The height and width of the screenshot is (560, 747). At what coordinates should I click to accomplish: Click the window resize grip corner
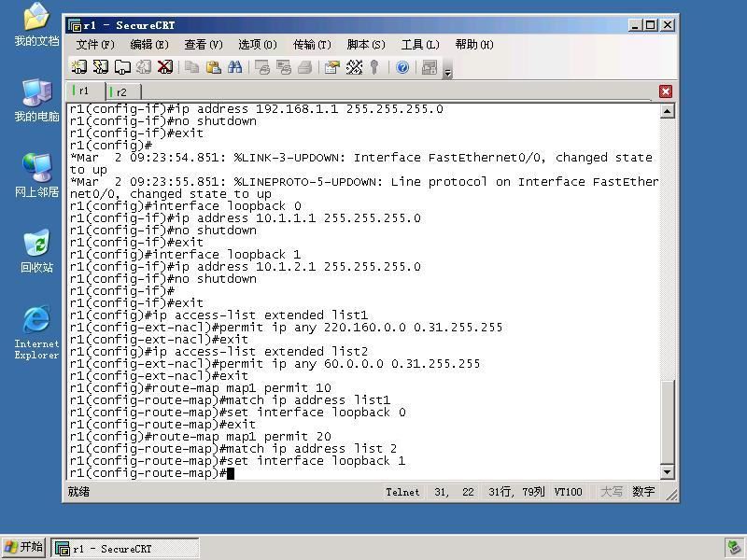point(671,495)
